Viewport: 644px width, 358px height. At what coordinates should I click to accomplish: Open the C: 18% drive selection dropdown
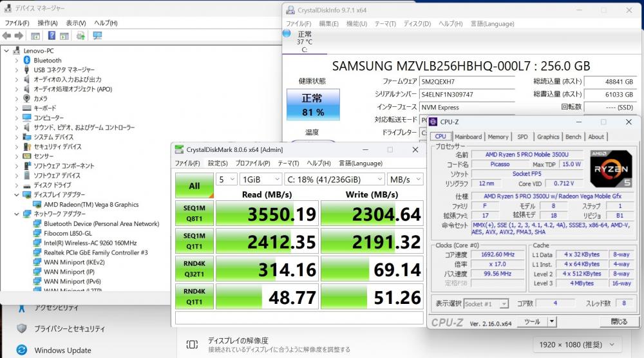pyautogui.click(x=334, y=180)
